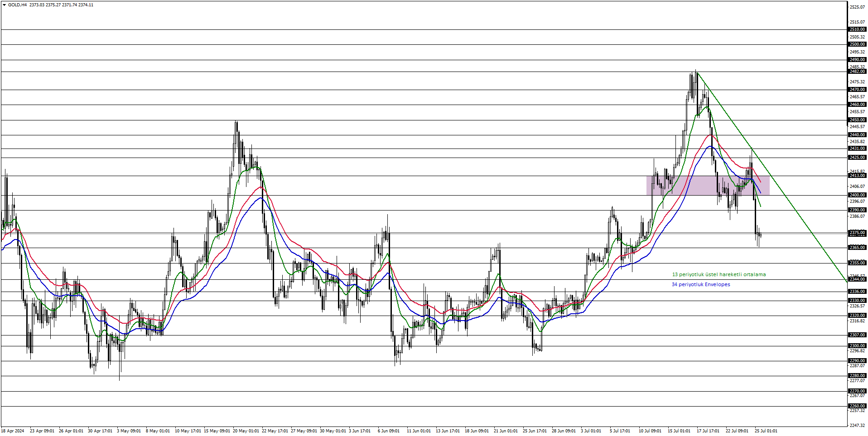Select the 2320.00 price level label

click(x=857, y=316)
